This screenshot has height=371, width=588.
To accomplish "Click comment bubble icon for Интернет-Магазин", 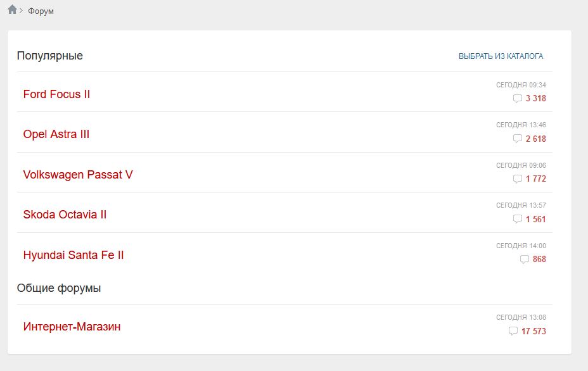I will 513,331.
